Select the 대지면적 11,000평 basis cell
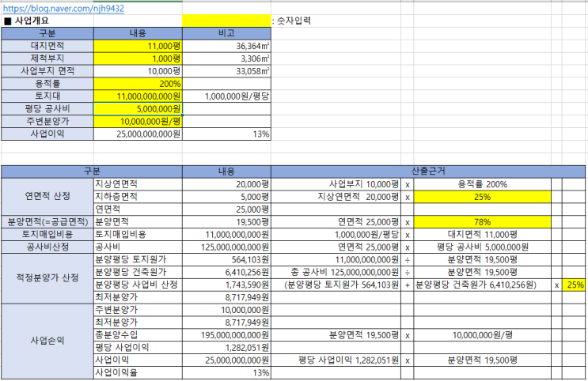The height and width of the screenshot is (381, 588). (x=482, y=235)
